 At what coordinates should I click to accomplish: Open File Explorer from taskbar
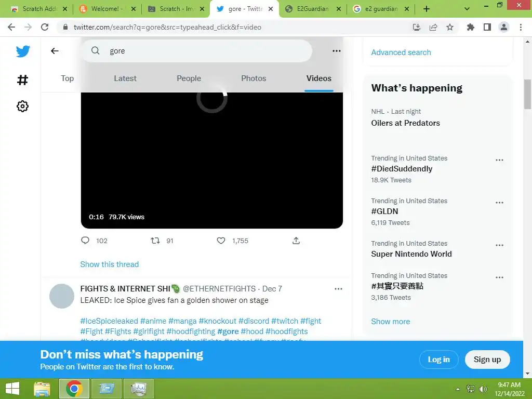(42, 389)
